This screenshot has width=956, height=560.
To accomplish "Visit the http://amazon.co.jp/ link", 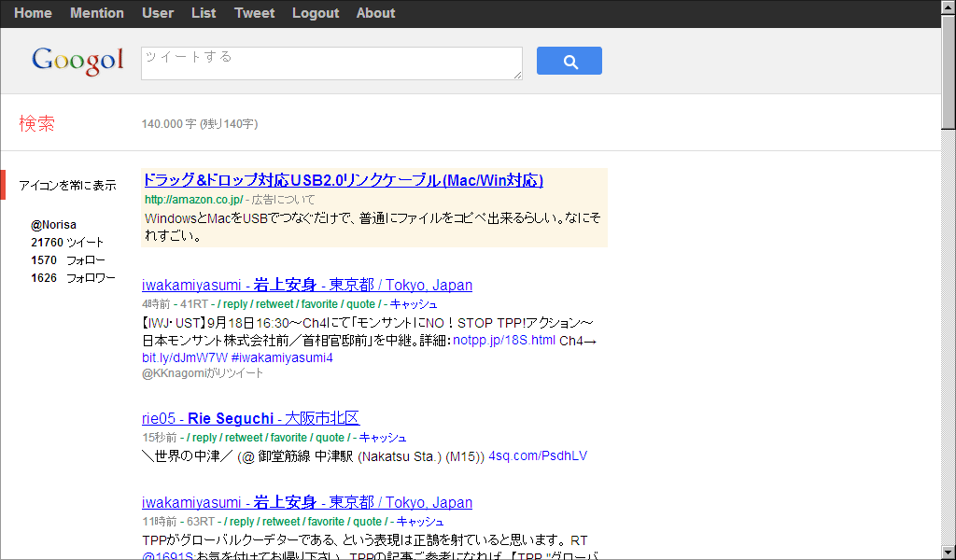I will [x=194, y=199].
